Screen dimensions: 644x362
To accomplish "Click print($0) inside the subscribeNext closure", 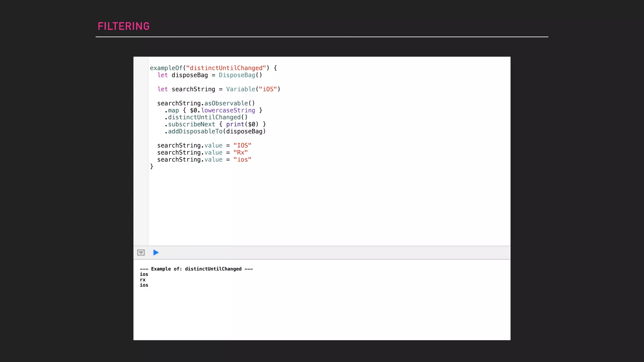I will tap(242, 124).
